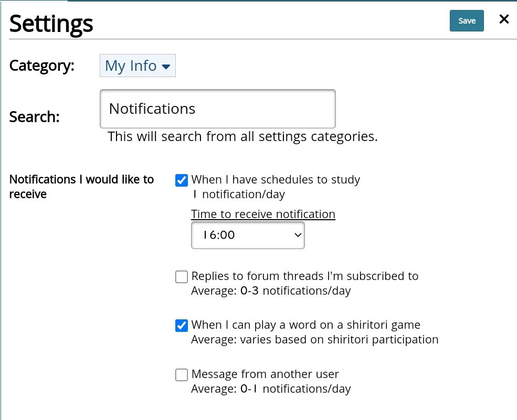
Task: Uncheck the shiritori game notification checkbox
Action: click(182, 326)
